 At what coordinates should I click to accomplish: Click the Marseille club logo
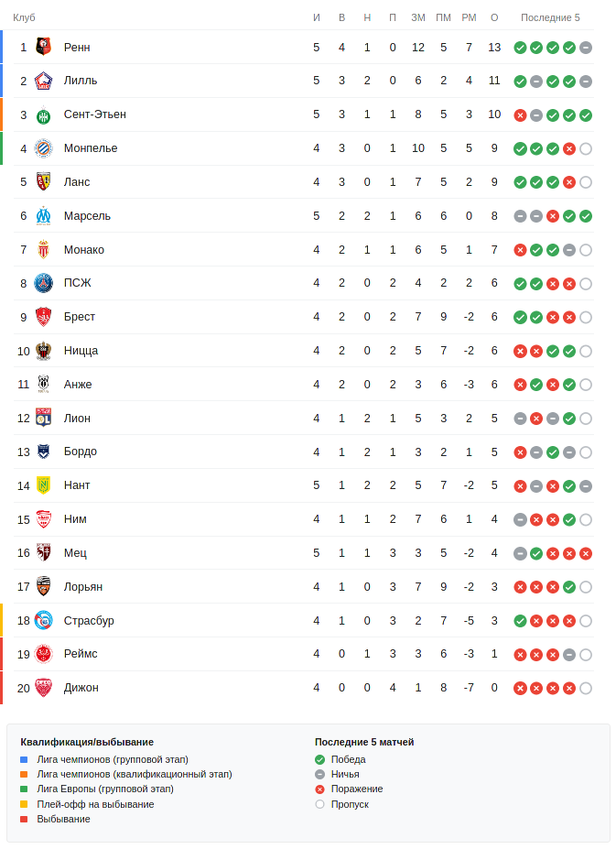43,216
